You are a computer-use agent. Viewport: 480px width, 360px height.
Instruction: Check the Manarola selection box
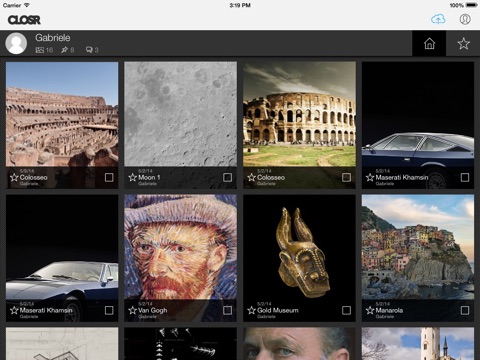coord(465,310)
